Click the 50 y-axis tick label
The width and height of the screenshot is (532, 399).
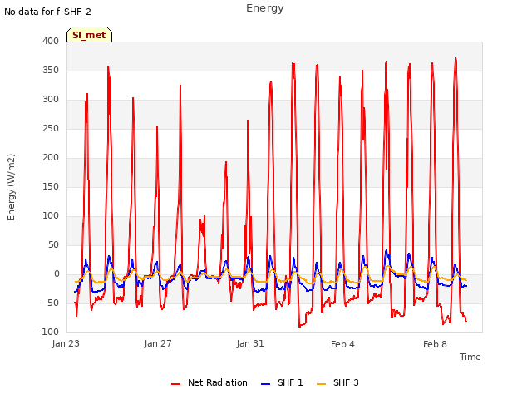click(x=53, y=245)
